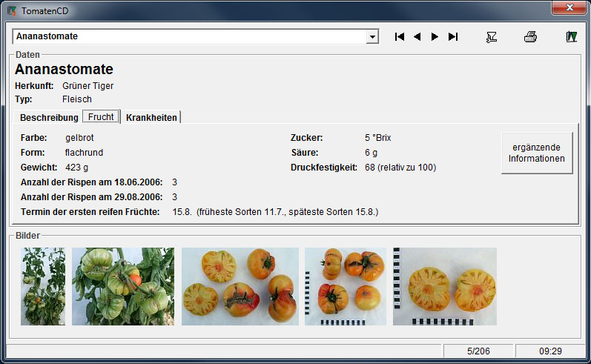Viewport: 591px width, 364px height.
Task: Select the Frucht tab
Action: pyautogui.click(x=101, y=118)
